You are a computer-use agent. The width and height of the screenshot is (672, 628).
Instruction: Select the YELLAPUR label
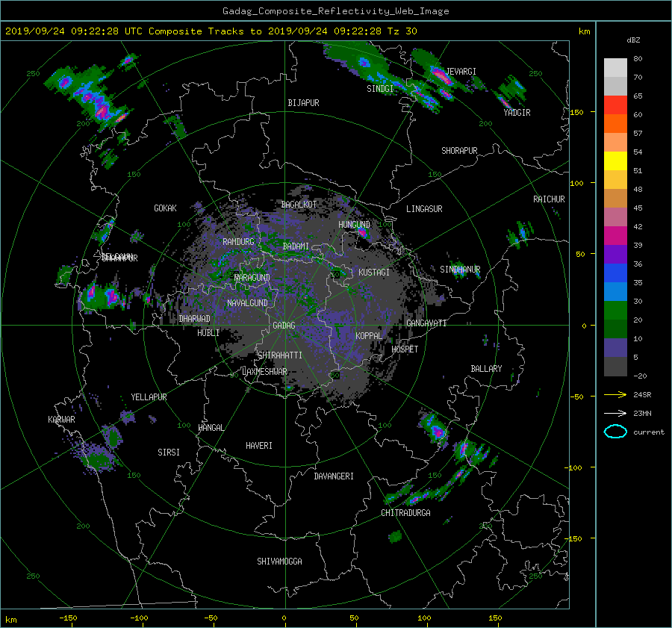tap(149, 397)
